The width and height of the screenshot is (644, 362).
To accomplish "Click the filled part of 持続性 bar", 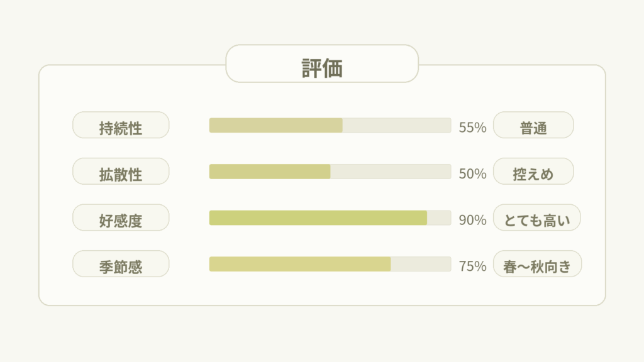I will [275, 125].
